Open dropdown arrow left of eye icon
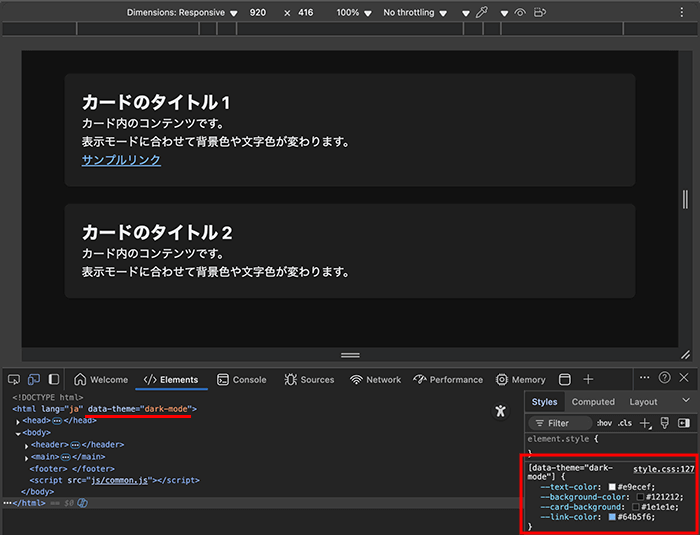 click(x=504, y=13)
